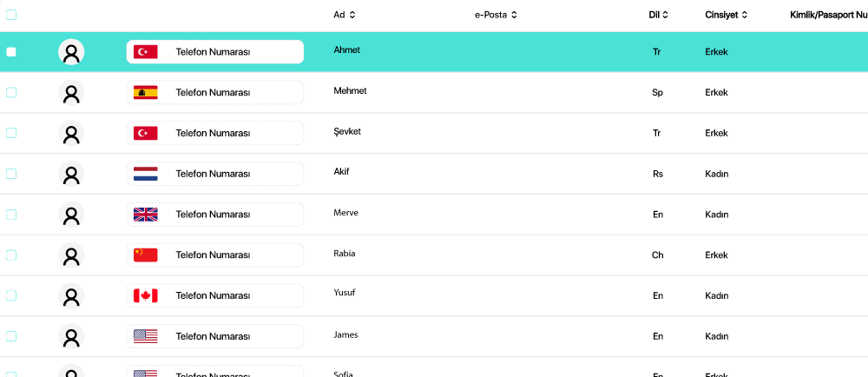
Task: Click the USA flag in James's row
Action: (x=145, y=336)
